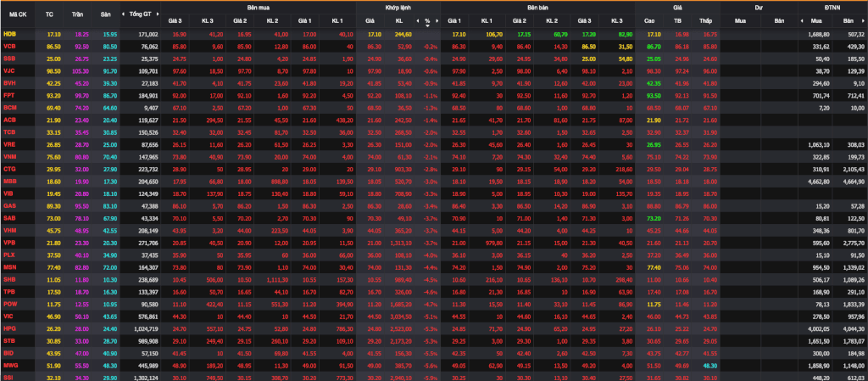
Task: Select the BCM stock row symbol
Action: coord(9,107)
